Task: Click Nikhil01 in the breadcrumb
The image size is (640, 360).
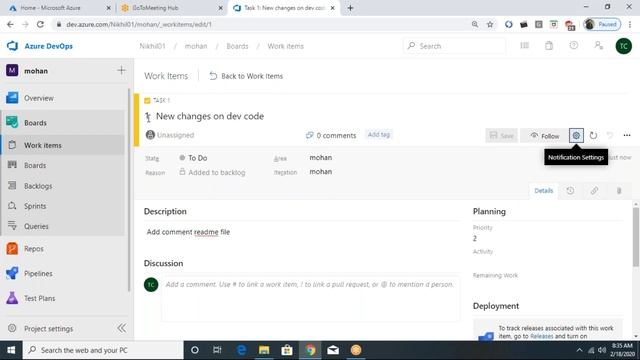Action: pyautogui.click(x=152, y=46)
